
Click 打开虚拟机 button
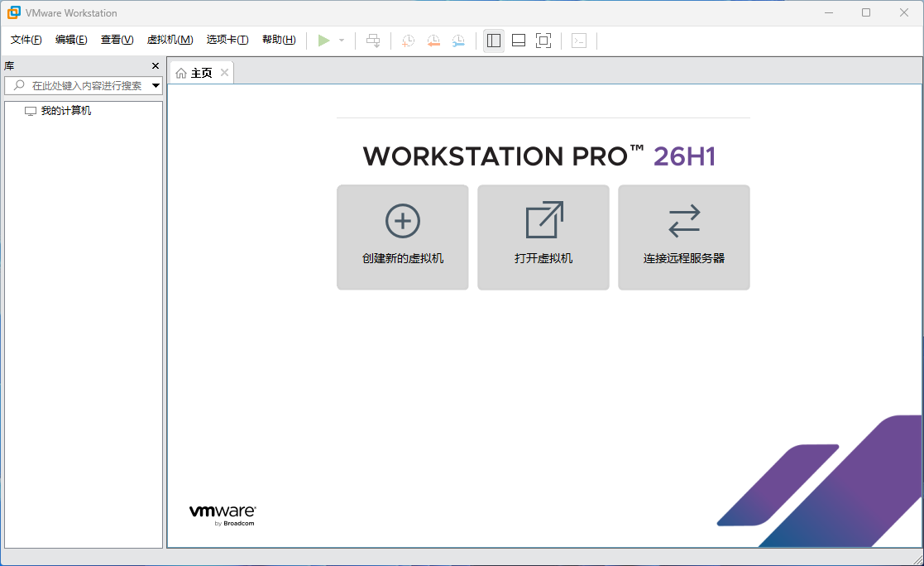(543, 237)
